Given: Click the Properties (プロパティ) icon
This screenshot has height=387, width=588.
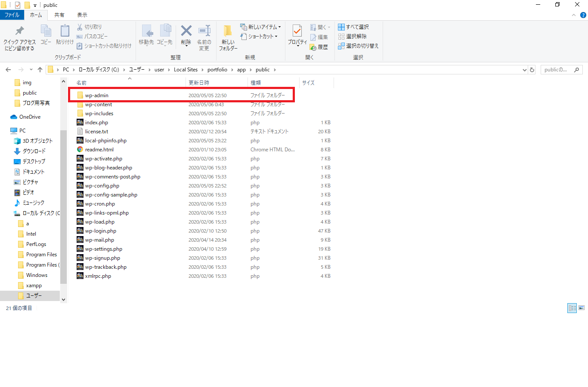Looking at the screenshot, I should point(297,31).
